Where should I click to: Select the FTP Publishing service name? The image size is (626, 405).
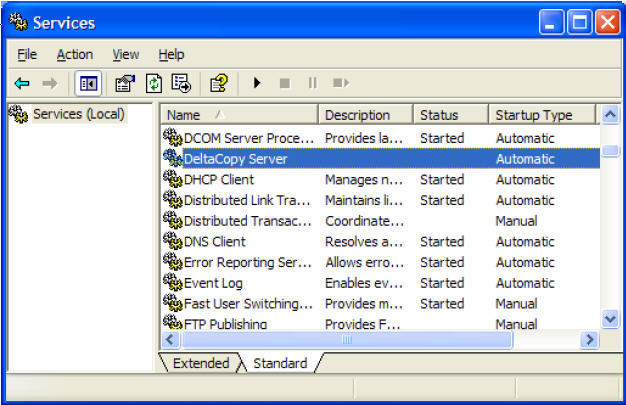[x=226, y=324]
